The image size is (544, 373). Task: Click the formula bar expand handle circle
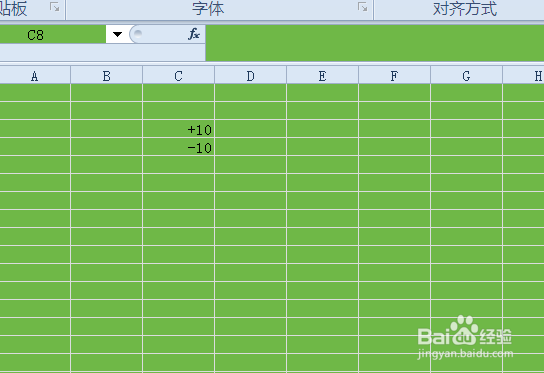[138, 34]
